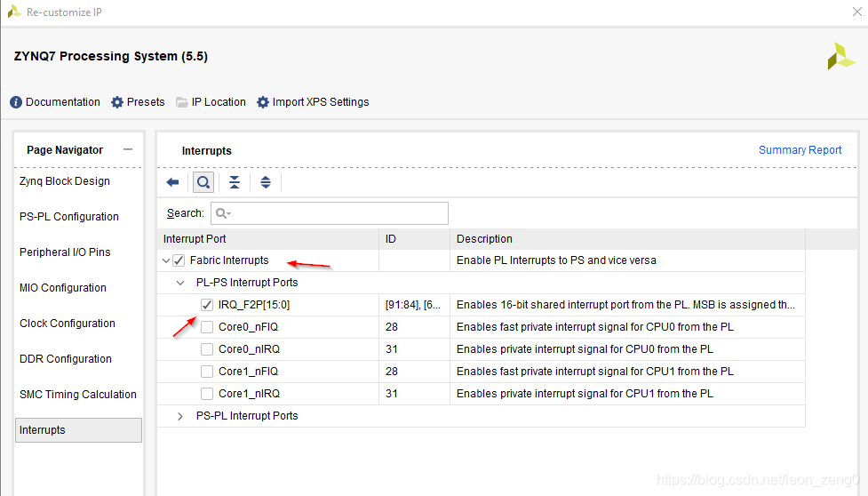868x496 pixels.
Task: Focus the Search input field
Action: click(330, 213)
